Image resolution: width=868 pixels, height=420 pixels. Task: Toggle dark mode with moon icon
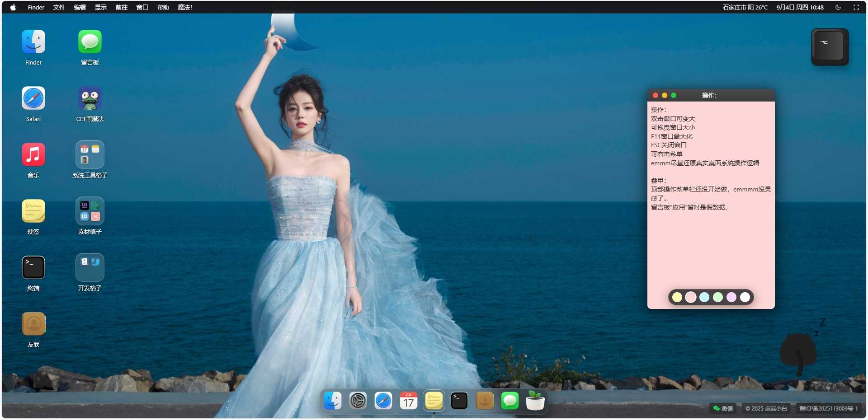tap(838, 7)
